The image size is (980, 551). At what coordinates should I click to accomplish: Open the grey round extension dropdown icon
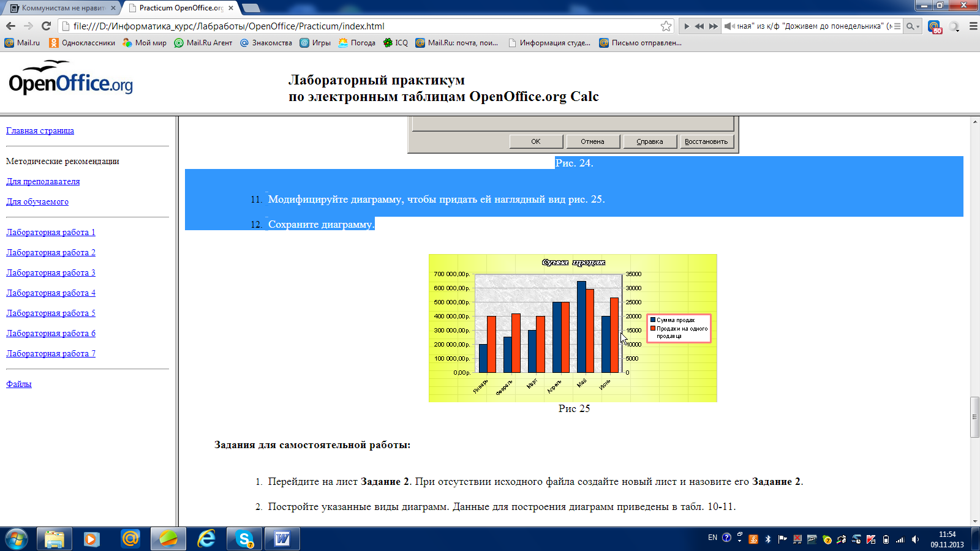(x=954, y=26)
